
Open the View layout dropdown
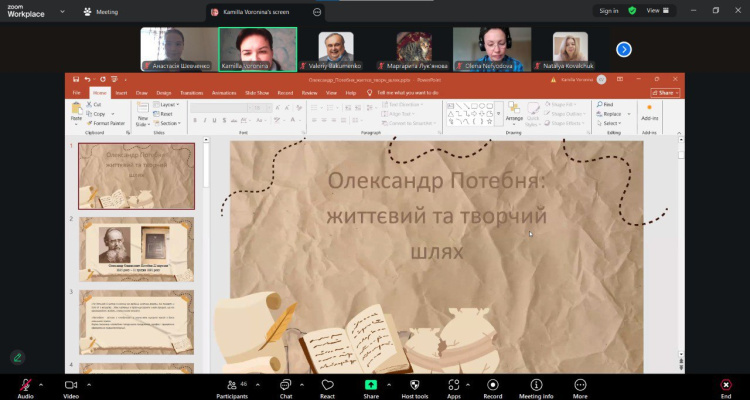tap(658, 11)
